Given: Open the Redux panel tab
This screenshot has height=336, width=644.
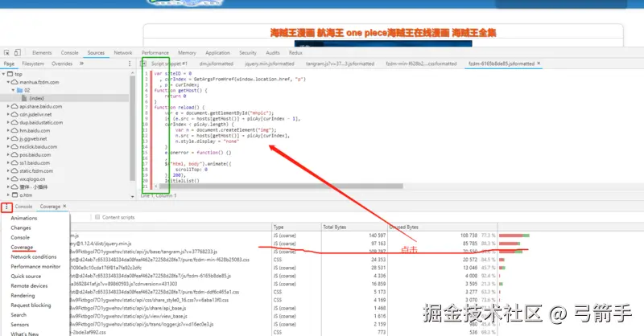Looking at the screenshot, I should click(295, 52).
